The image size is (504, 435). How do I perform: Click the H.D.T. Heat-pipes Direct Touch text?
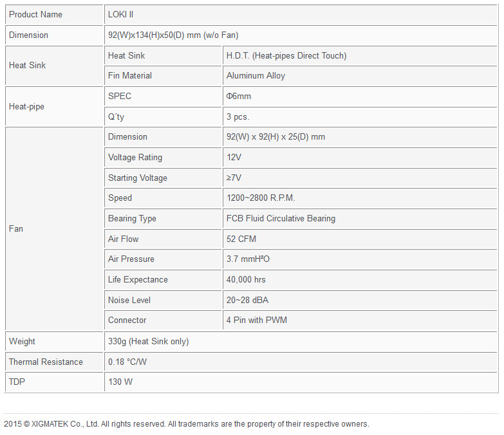click(286, 55)
